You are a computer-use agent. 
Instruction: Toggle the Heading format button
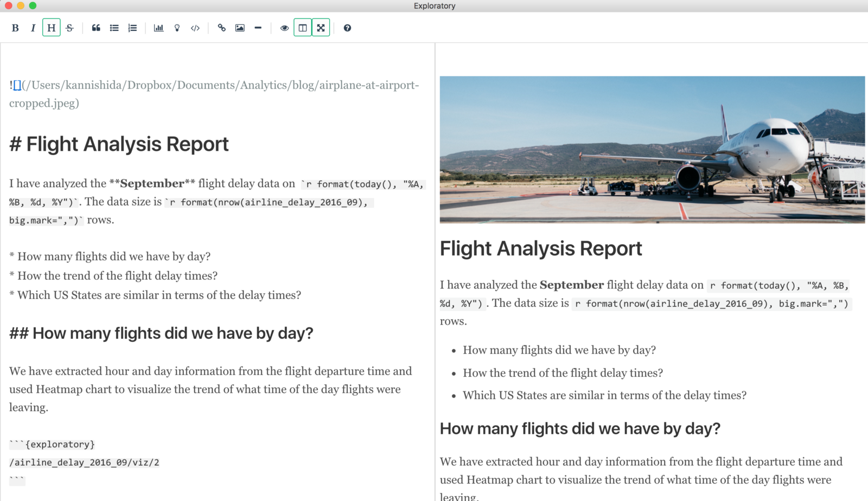[x=51, y=28]
